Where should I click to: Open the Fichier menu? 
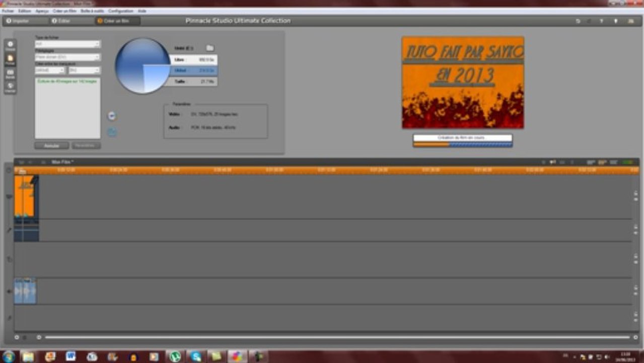8,11
